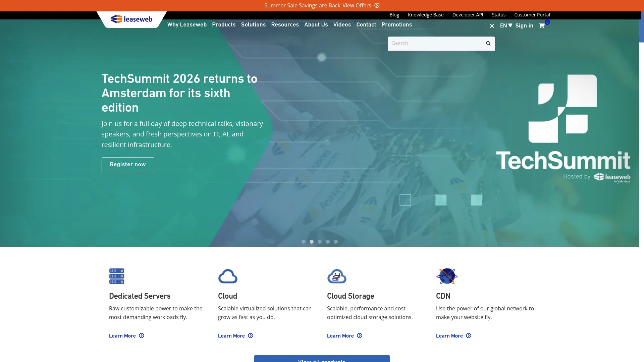Click arrow icon beside Cloud Learn More
The width and height of the screenshot is (644, 362).
click(x=251, y=336)
